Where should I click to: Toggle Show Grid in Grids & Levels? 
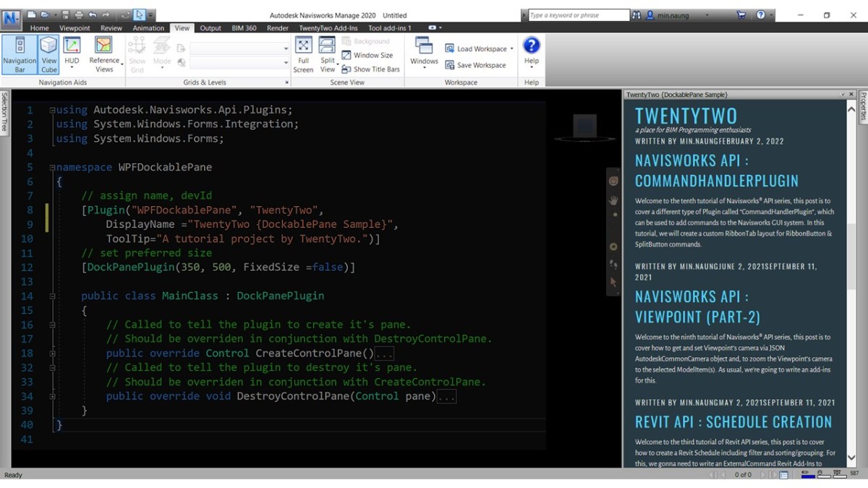point(137,55)
